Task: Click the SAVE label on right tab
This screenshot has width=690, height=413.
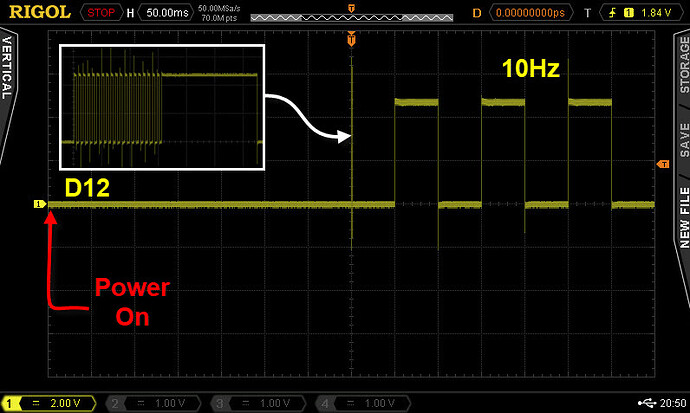Action: point(684,140)
